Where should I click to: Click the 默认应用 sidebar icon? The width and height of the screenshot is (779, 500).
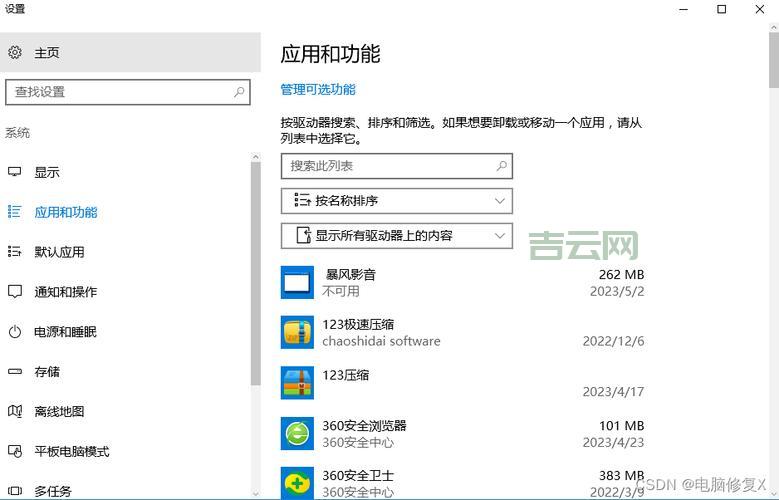click(x=14, y=251)
